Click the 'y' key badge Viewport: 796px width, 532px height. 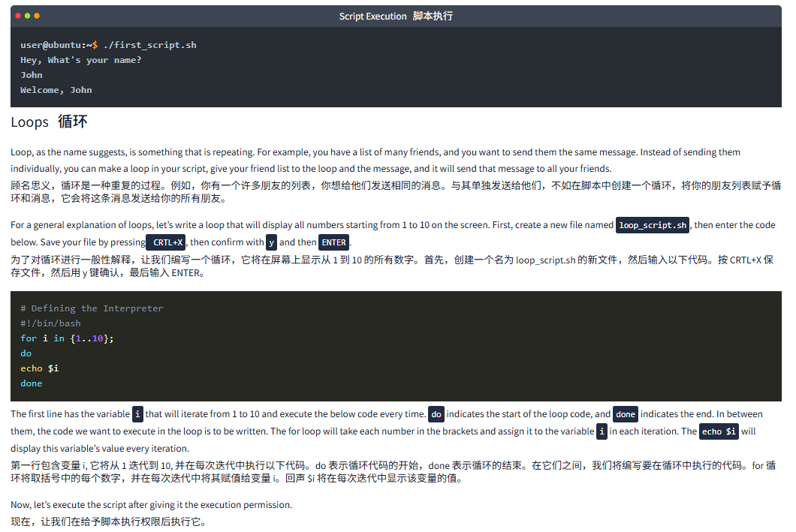point(272,242)
